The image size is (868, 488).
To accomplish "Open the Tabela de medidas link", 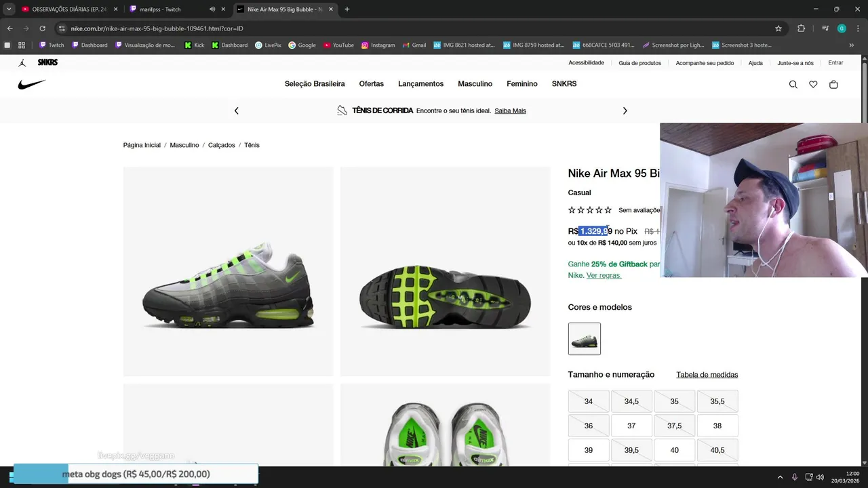I will [707, 375].
